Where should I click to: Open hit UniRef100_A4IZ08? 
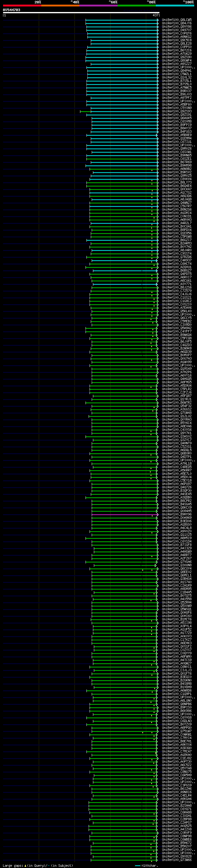(x=177, y=830)
